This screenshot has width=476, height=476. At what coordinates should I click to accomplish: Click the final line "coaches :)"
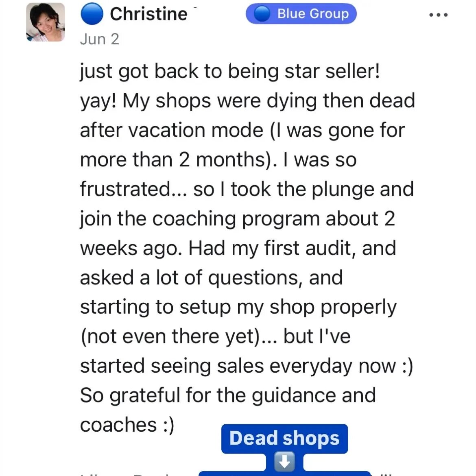127,425
